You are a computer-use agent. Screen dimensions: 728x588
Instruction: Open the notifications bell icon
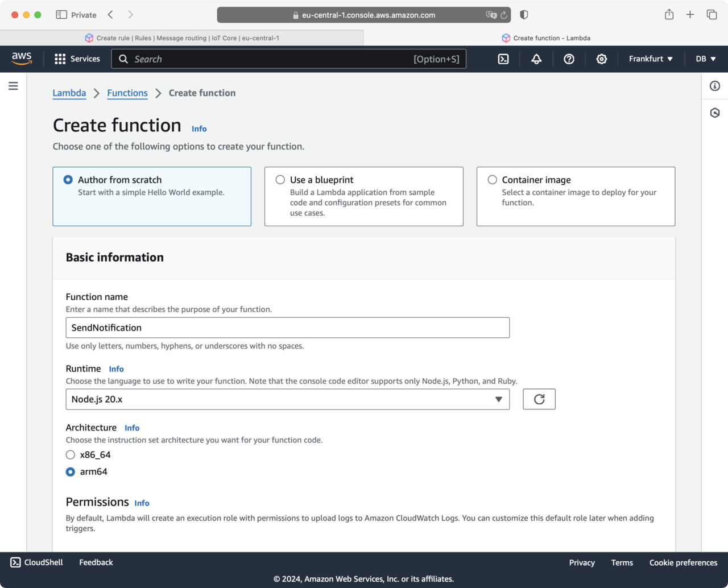tap(536, 59)
